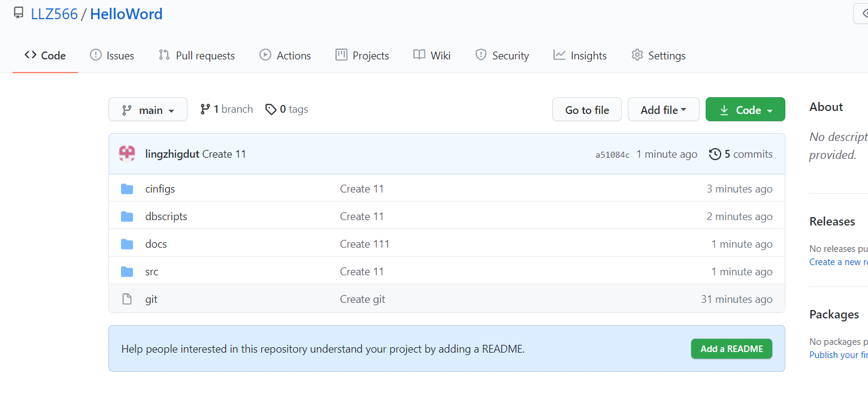Click the Add a README button

pos(731,349)
